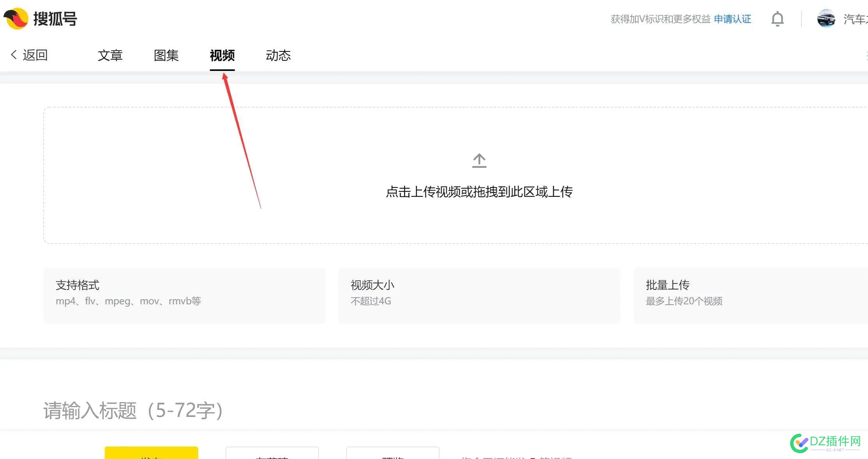Screen dimensions: 868x459
Task: Click the 预览 preview button
Action: click(393, 456)
